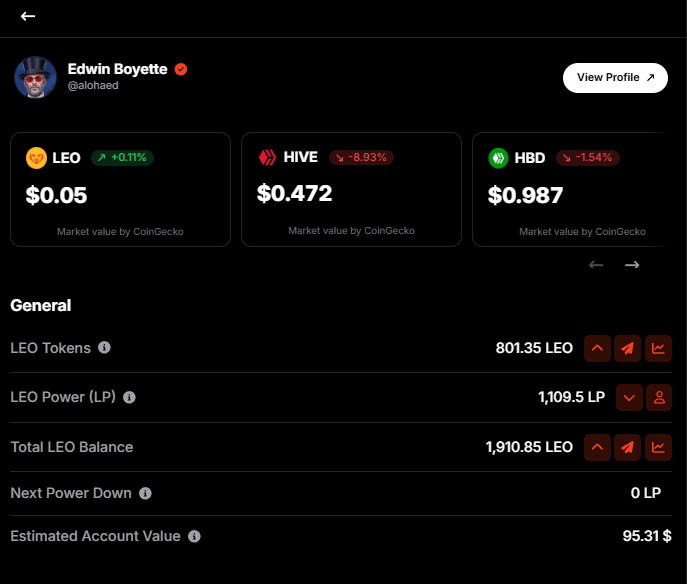Click the verified badge next to Edwin Boyette

pyautogui.click(x=181, y=69)
